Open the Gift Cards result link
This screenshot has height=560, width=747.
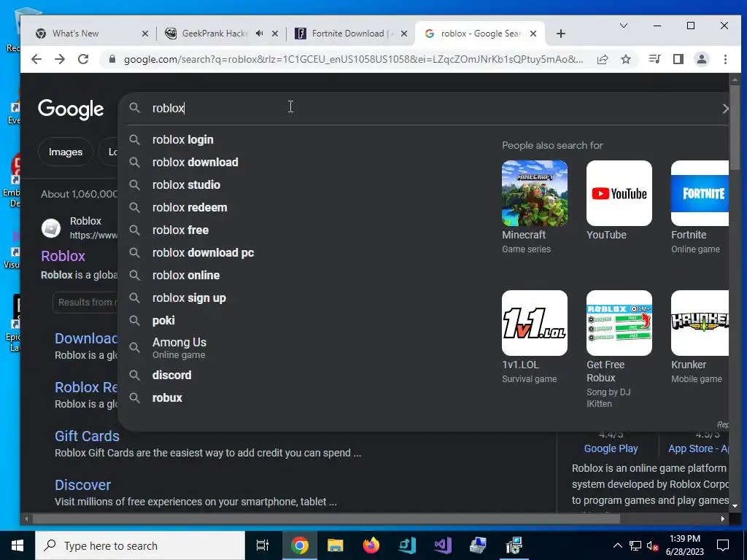point(87,436)
